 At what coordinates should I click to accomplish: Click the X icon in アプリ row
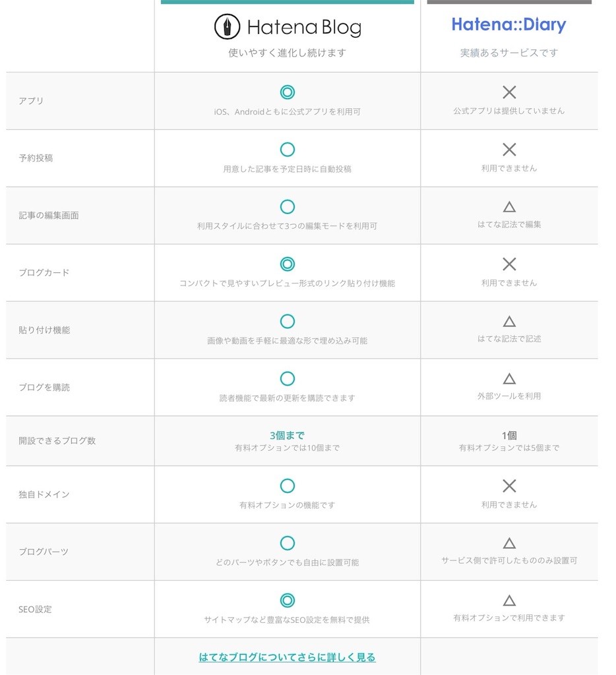[509, 92]
